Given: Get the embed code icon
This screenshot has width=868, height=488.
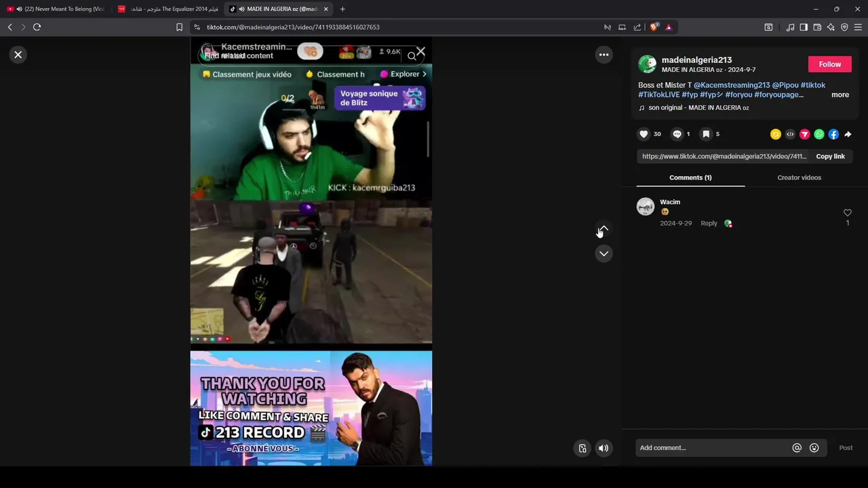Looking at the screenshot, I should [790, 134].
